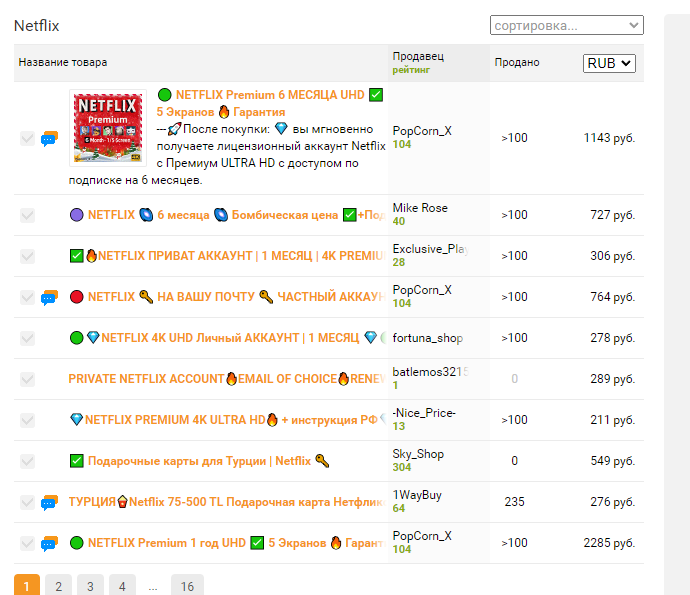Tick checkbox for 1WayBuy Турция row
This screenshot has height=595, width=690.
(27, 502)
